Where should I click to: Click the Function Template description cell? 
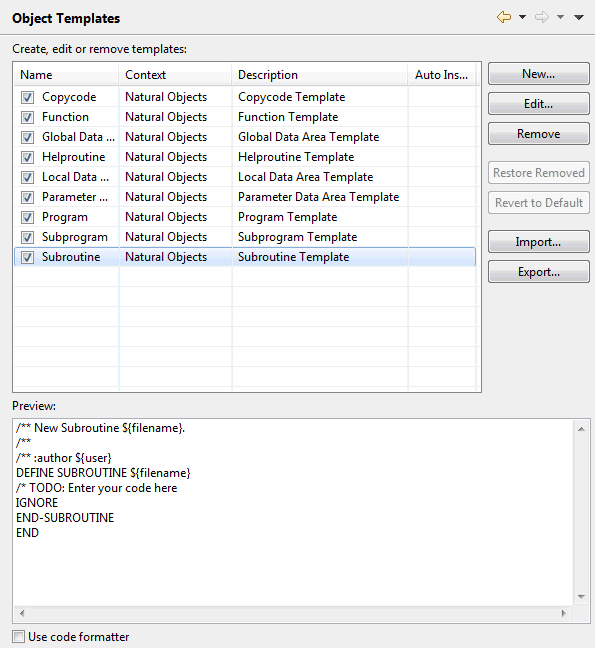[x=288, y=117]
